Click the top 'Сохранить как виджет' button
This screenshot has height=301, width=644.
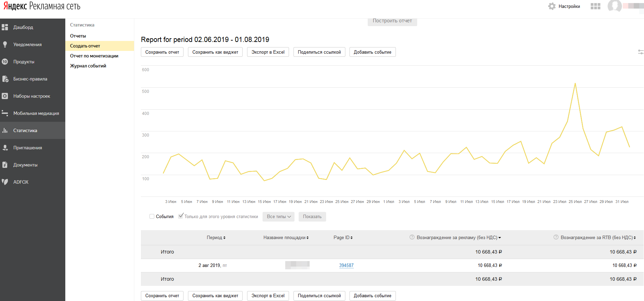click(215, 52)
